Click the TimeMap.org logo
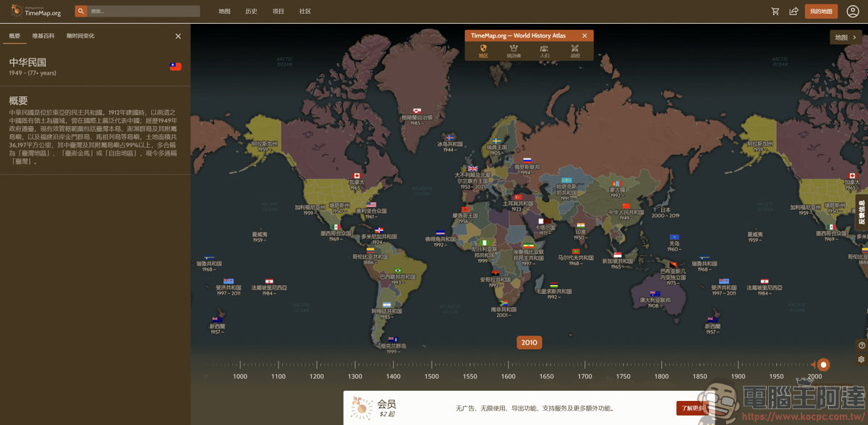 click(35, 11)
